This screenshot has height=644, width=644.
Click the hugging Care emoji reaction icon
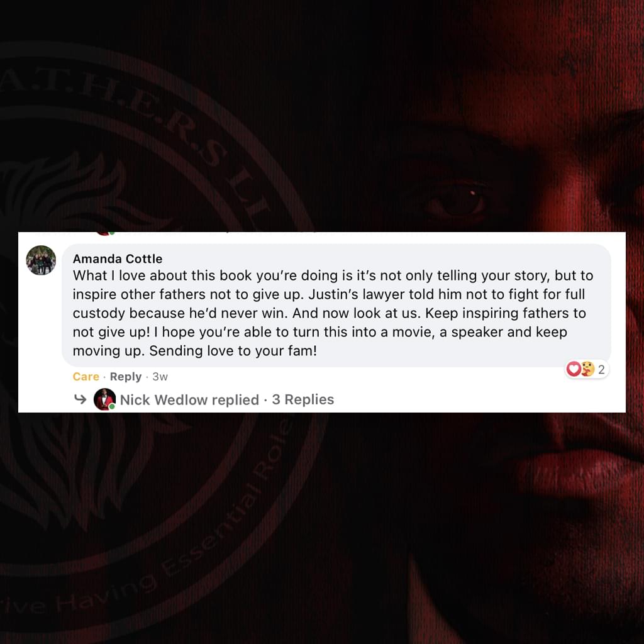(587, 369)
